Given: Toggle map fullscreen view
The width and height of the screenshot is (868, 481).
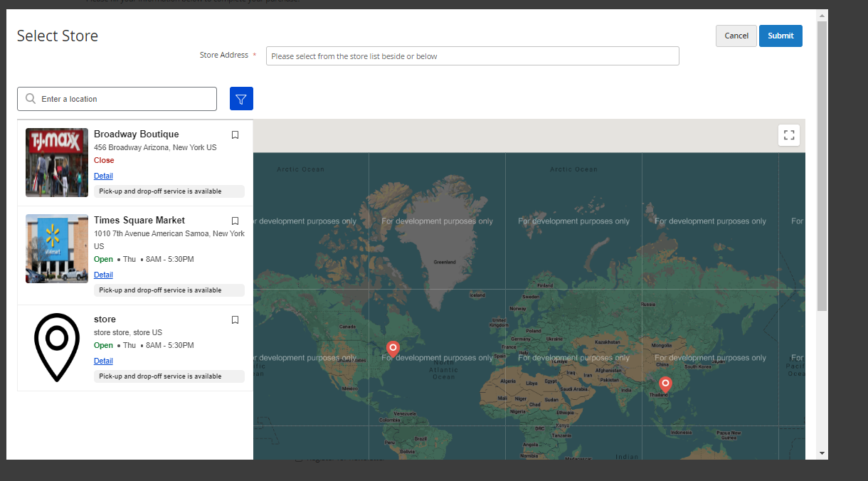Looking at the screenshot, I should coord(789,135).
